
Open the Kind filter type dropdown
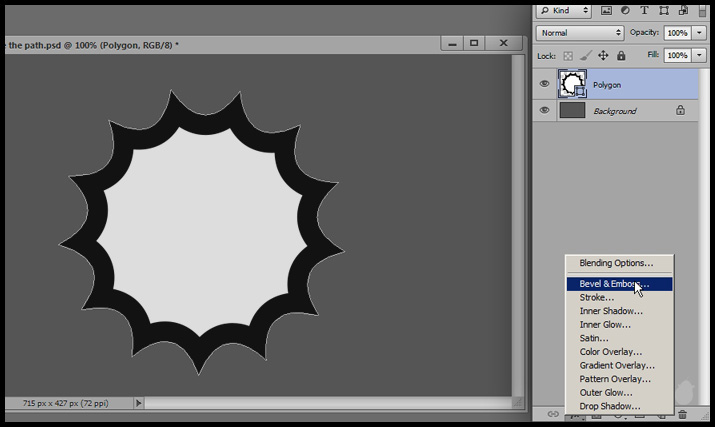[564, 11]
